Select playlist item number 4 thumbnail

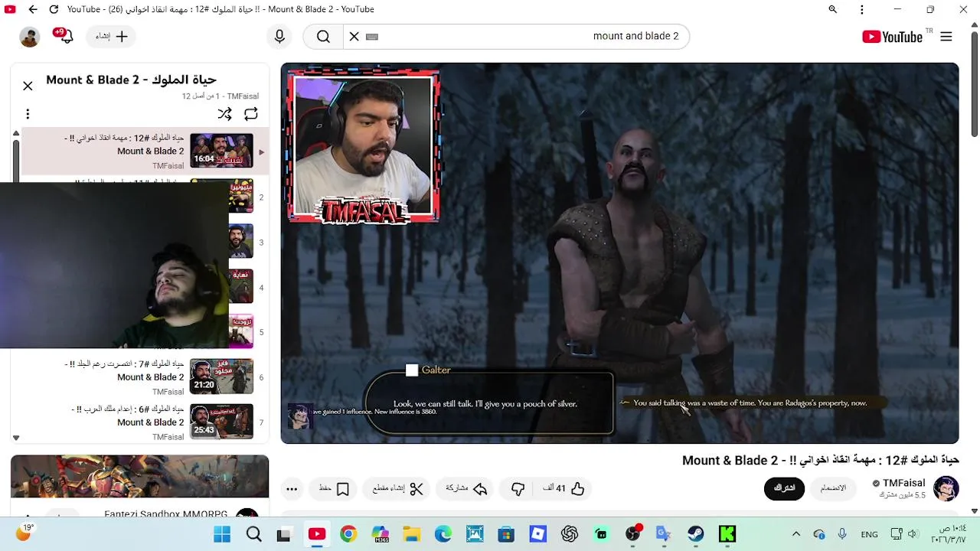240,287
